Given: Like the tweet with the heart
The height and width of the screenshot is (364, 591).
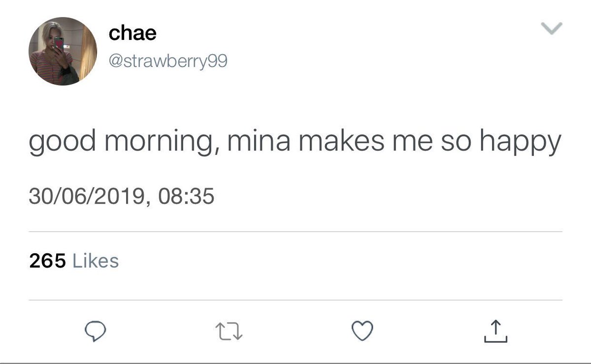Looking at the screenshot, I should click(363, 332).
